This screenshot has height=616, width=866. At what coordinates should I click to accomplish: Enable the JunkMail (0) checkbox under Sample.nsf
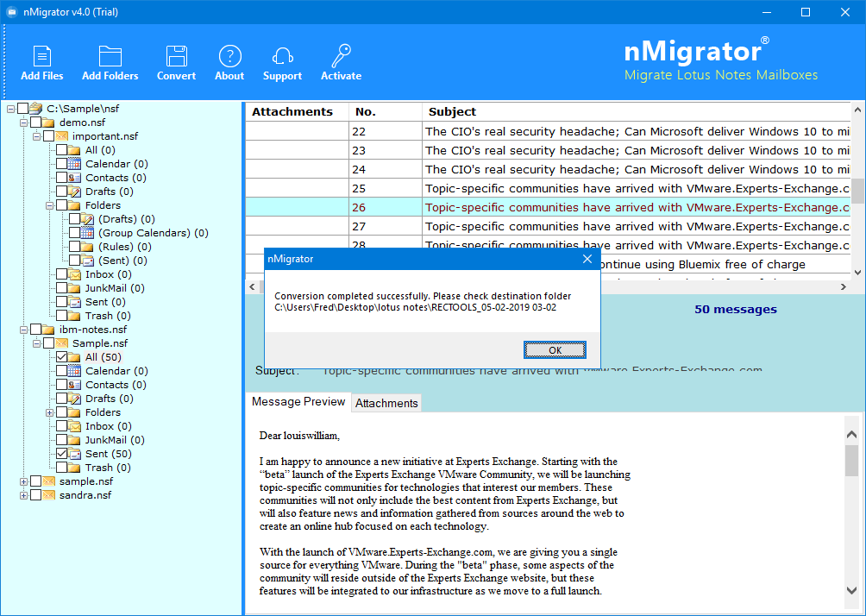tap(61, 440)
